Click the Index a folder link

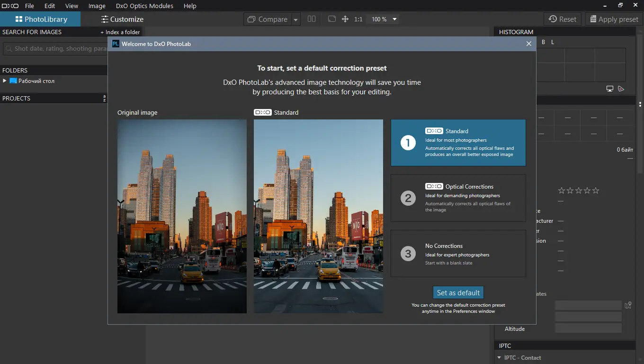click(120, 32)
